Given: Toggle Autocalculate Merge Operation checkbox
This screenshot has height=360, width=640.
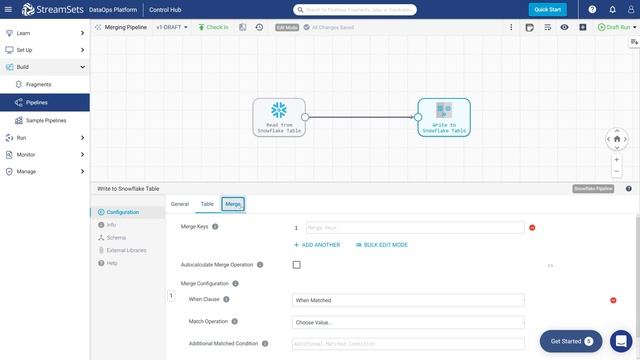Looking at the screenshot, I should click(x=297, y=265).
